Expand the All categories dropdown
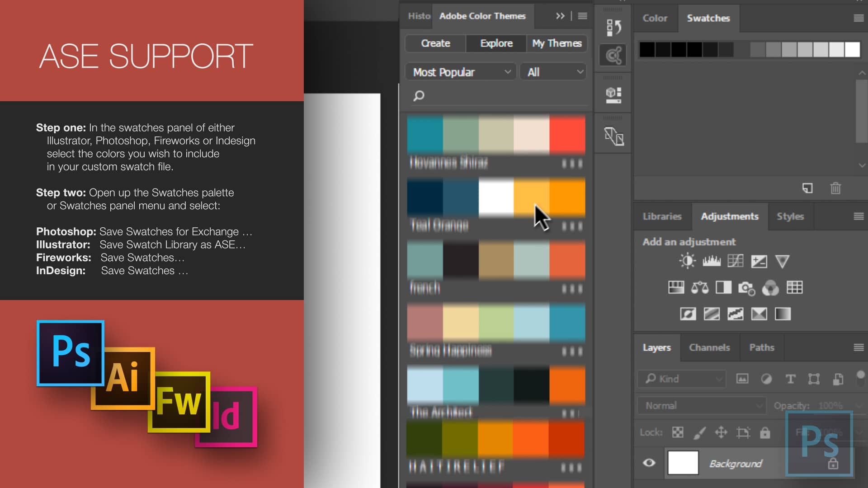The width and height of the screenshot is (868, 488). (553, 71)
